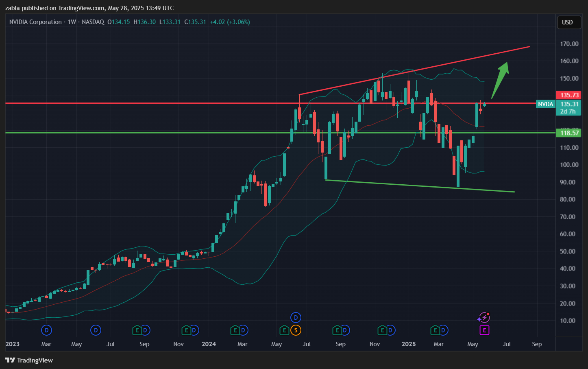588x369 pixels.
Task: Click the NASDAQ exchange label
Action: click(x=93, y=22)
